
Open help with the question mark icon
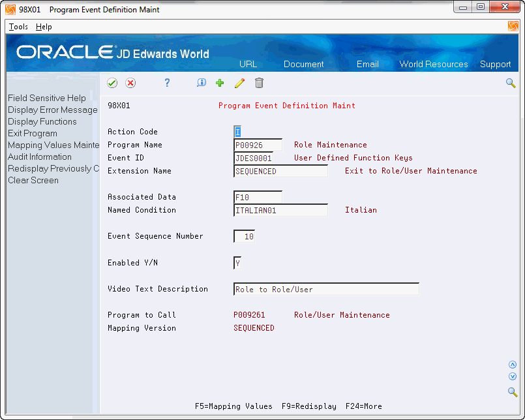click(167, 83)
